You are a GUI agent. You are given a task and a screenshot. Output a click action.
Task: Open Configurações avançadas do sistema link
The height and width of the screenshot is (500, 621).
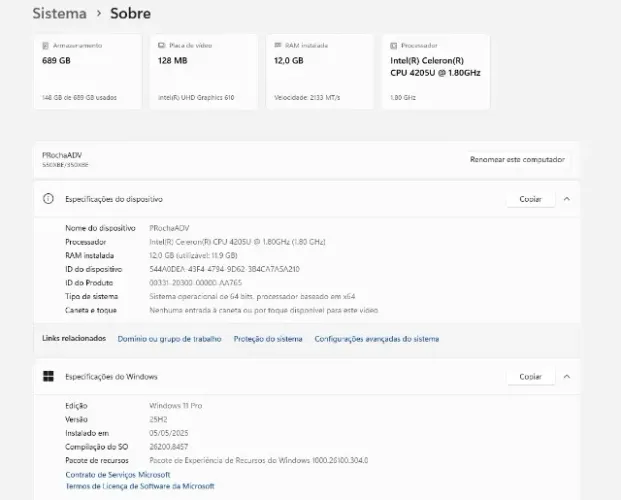(x=377, y=339)
